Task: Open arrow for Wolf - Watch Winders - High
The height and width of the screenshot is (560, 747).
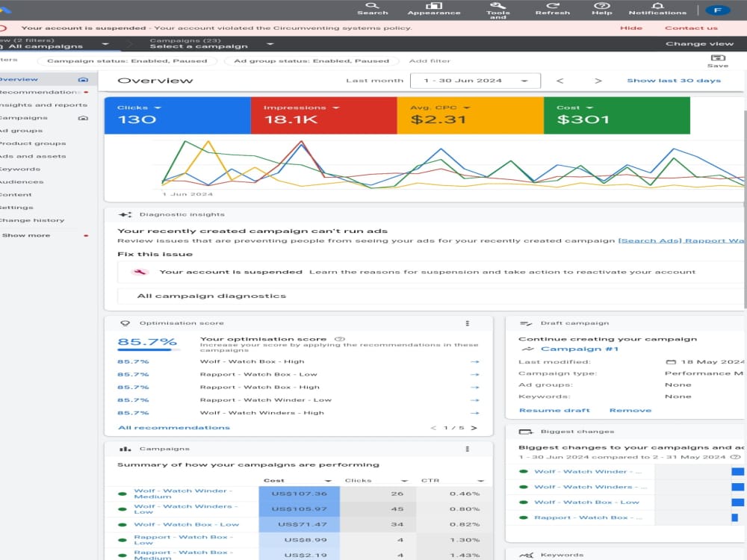Action: coord(474,414)
